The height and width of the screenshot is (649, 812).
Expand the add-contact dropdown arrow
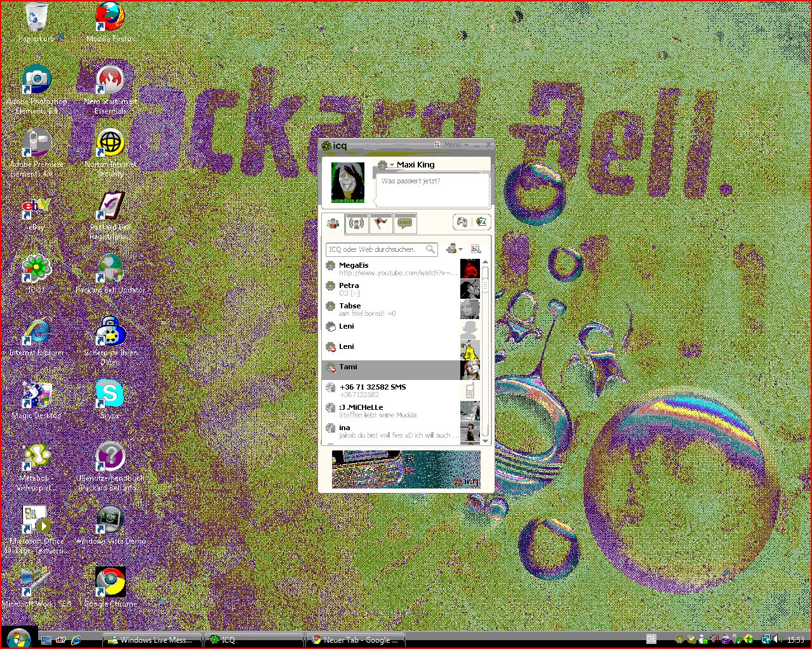[x=460, y=249]
